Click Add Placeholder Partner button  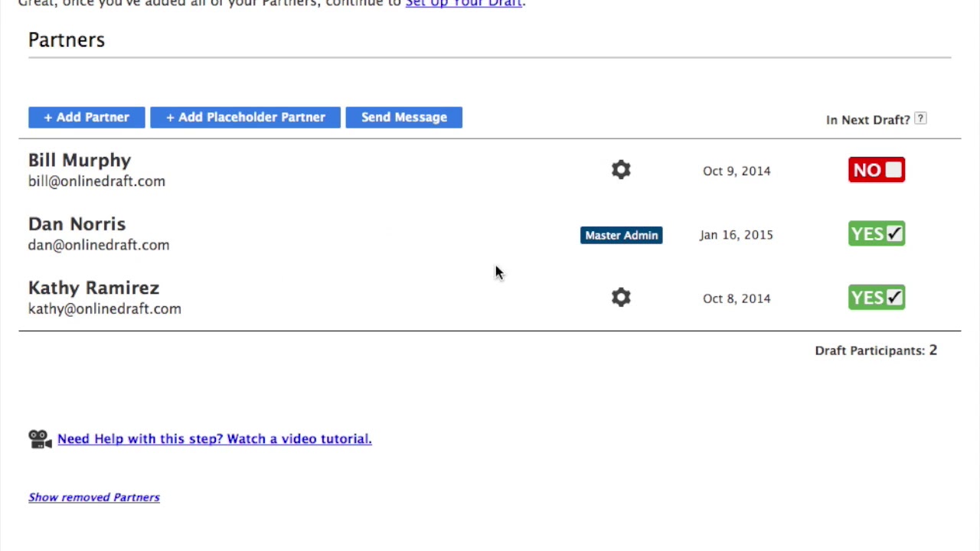pyautogui.click(x=245, y=117)
